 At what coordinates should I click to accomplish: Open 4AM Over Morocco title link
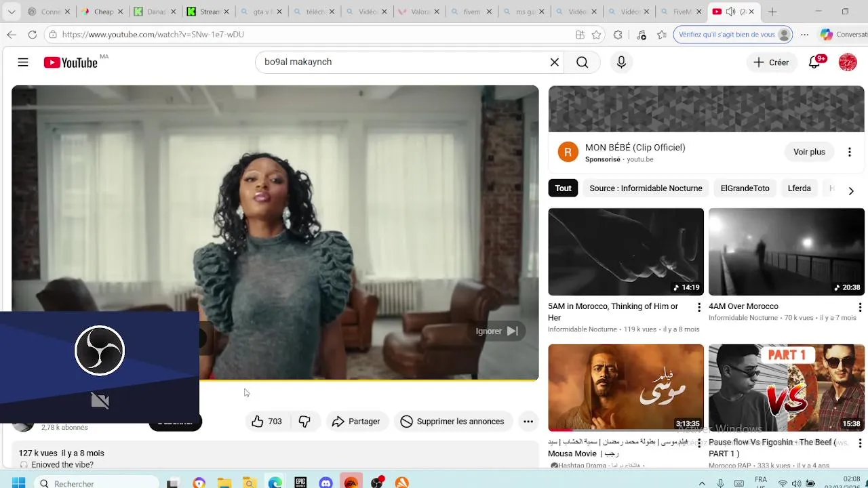pos(743,306)
